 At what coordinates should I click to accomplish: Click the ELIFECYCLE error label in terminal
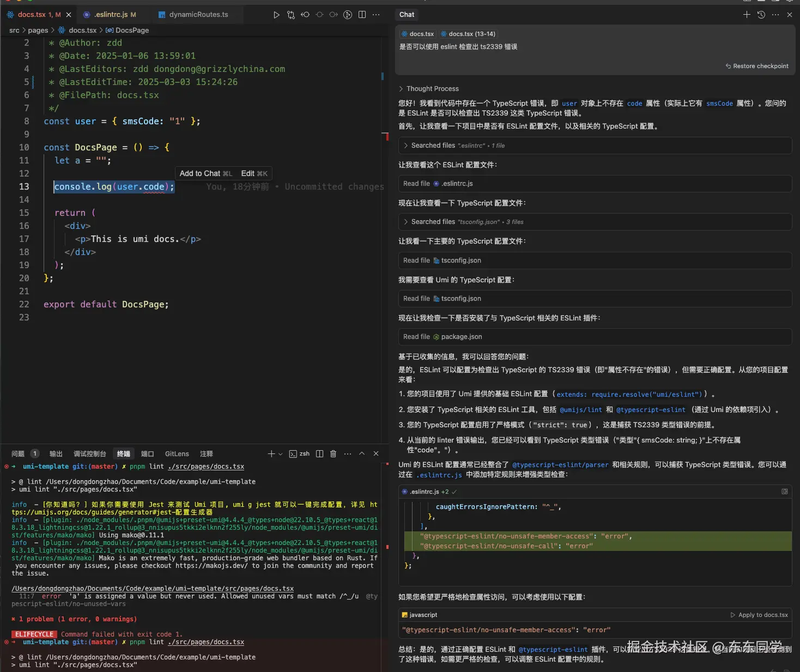34,634
